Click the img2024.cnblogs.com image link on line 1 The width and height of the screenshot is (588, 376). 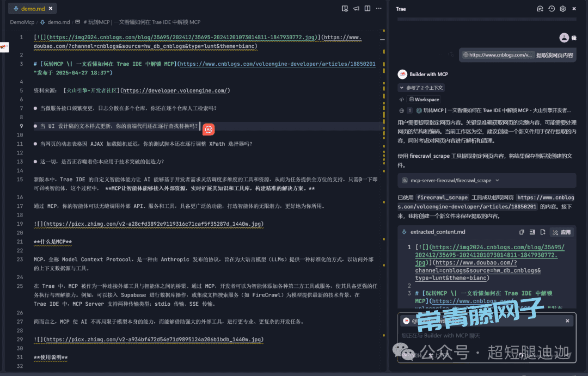pyautogui.click(x=182, y=37)
